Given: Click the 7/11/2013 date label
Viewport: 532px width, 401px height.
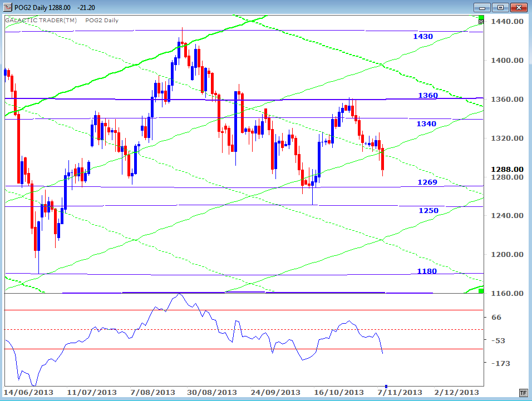Looking at the screenshot, I should click(x=400, y=393).
